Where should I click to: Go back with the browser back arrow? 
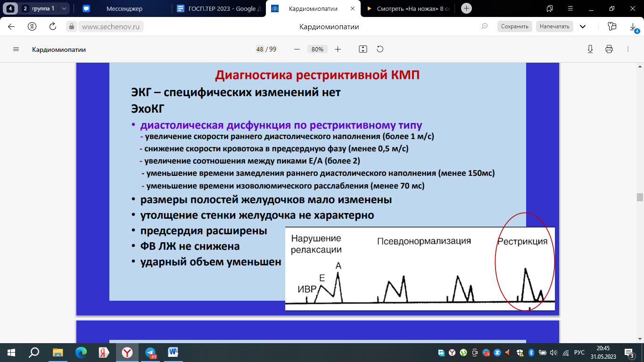(x=11, y=26)
